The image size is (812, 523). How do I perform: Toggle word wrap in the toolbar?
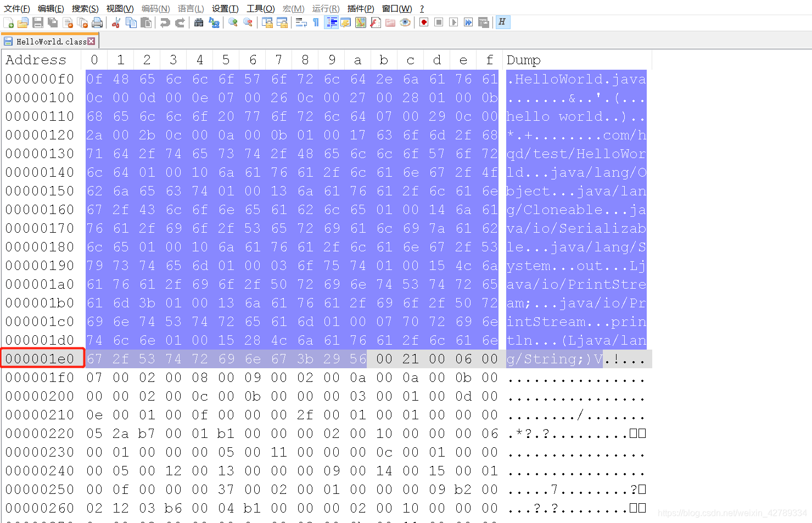(301, 23)
